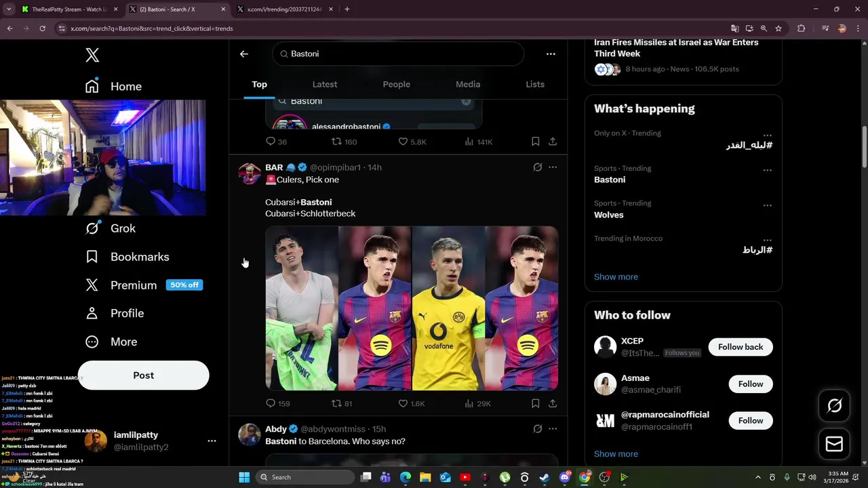The width and height of the screenshot is (868, 488).
Task: Switch to Media search tab
Action: click(468, 84)
